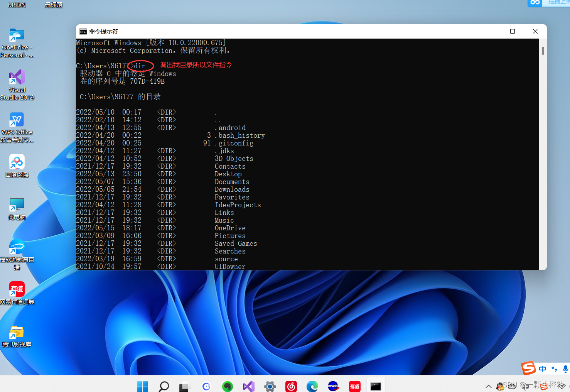Click the .jdks directory entry

[224, 151]
